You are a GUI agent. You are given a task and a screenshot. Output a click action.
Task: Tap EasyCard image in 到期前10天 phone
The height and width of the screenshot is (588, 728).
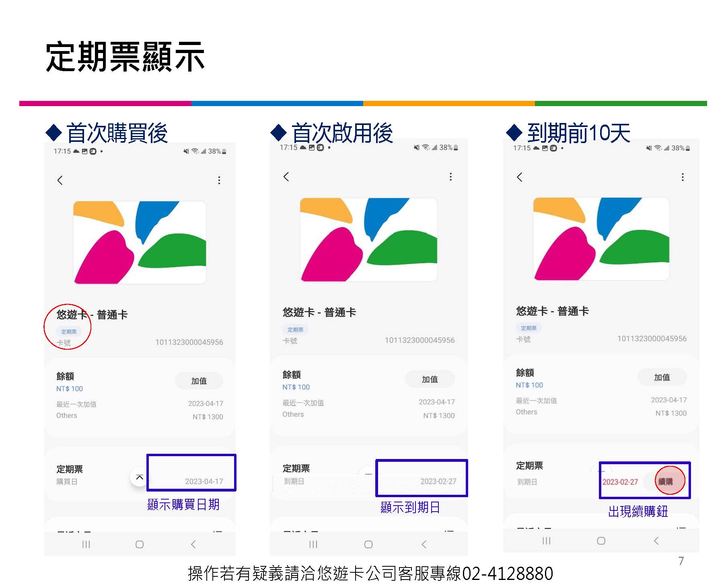coord(601,239)
